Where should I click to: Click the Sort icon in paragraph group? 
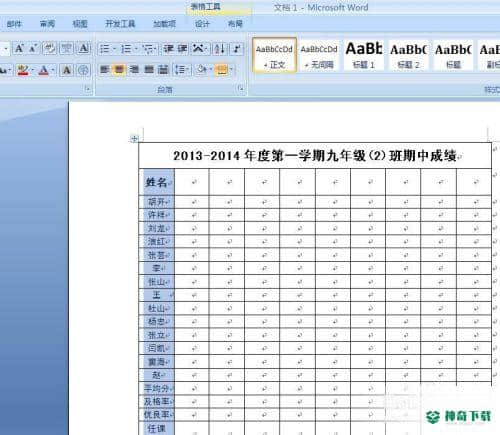pos(219,49)
